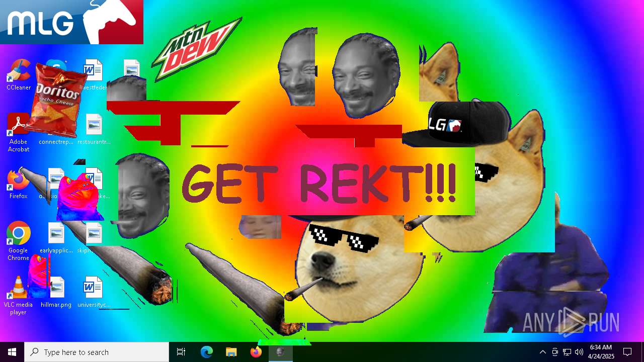
Task: Select the universityc... Word document icon
Action: click(94, 292)
